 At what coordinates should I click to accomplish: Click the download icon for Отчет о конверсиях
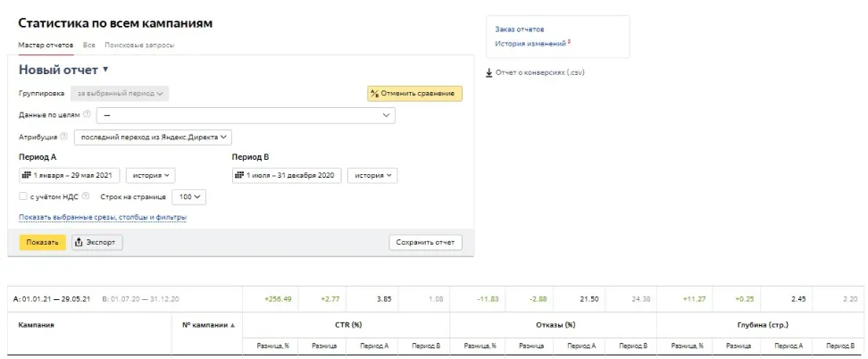coord(489,73)
